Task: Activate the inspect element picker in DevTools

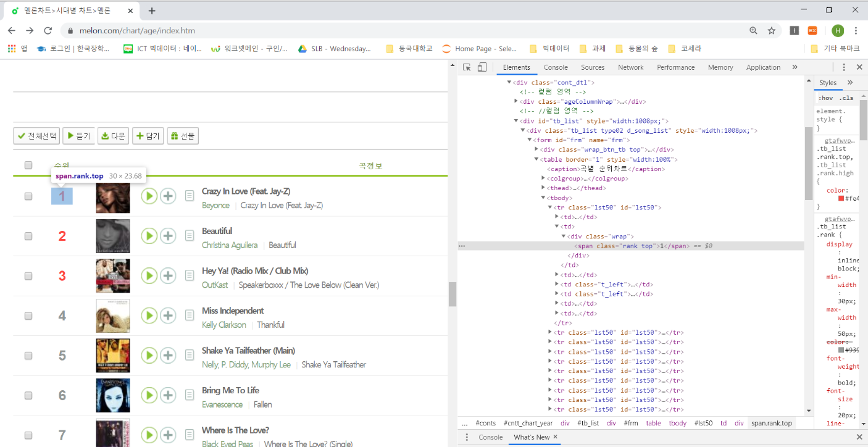Action: (x=467, y=67)
